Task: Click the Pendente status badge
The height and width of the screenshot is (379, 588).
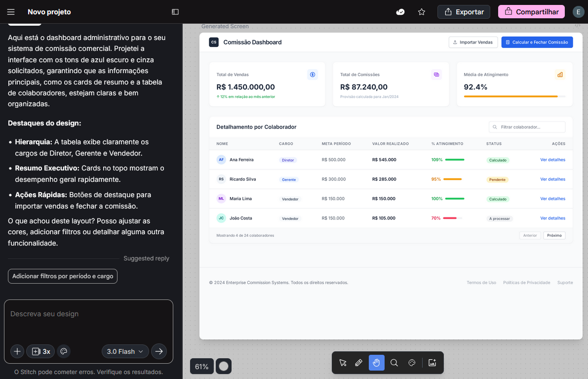Action: [497, 179]
